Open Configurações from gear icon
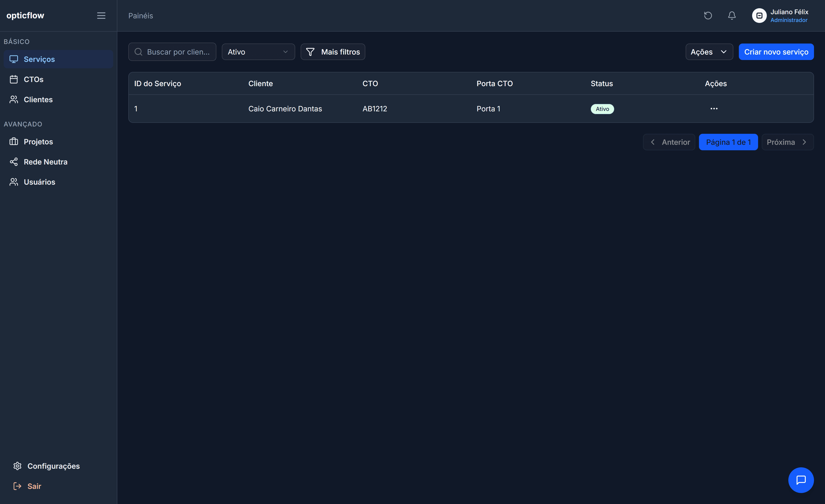The image size is (825, 504). click(17, 466)
